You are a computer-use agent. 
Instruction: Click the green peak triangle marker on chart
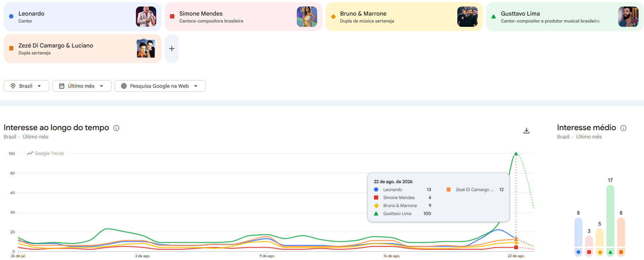(516, 154)
